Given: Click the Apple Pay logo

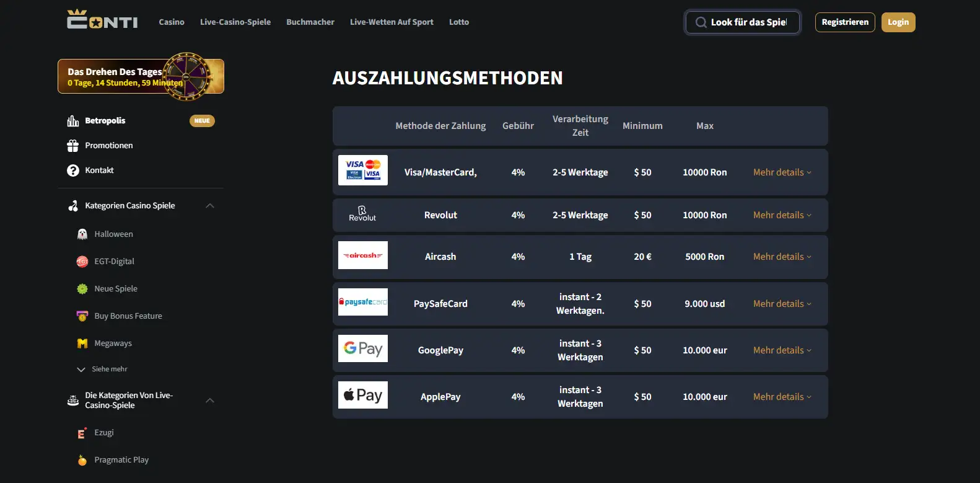Looking at the screenshot, I should [363, 395].
